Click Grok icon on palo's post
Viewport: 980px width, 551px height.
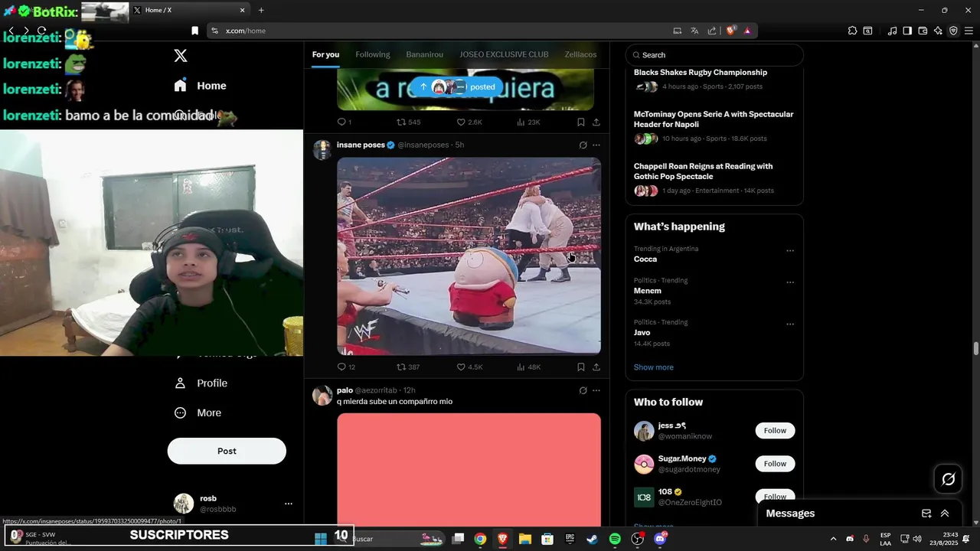[x=583, y=390]
